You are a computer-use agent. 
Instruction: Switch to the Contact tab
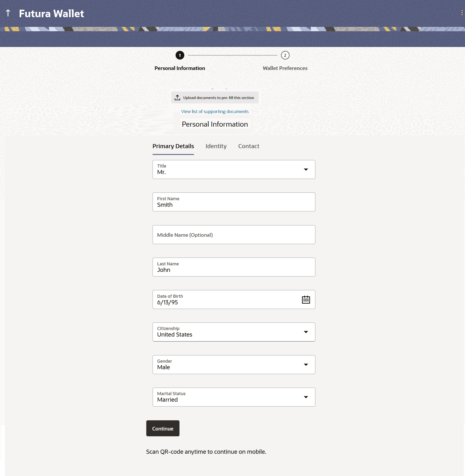pyautogui.click(x=249, y=146)
